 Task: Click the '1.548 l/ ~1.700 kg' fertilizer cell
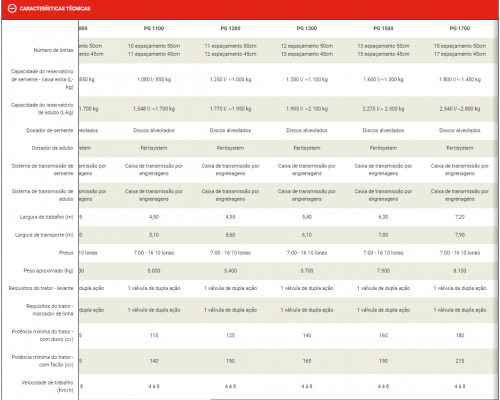[x=154, y=109]
